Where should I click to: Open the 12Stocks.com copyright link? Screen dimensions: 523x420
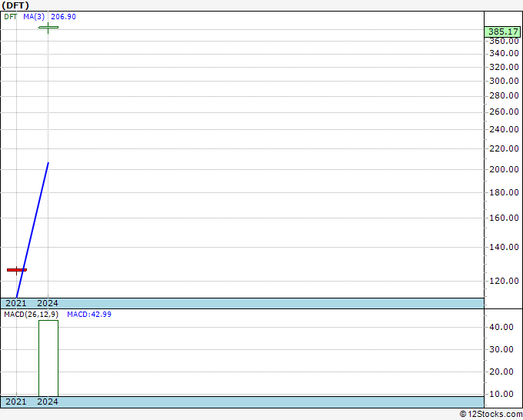[491, 414]
